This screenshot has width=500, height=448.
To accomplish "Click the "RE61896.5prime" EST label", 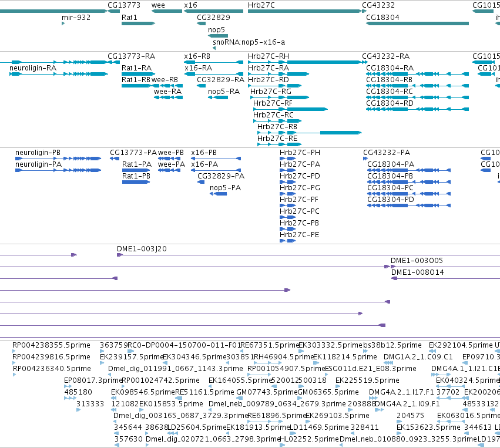I will [x=277, y=416].
